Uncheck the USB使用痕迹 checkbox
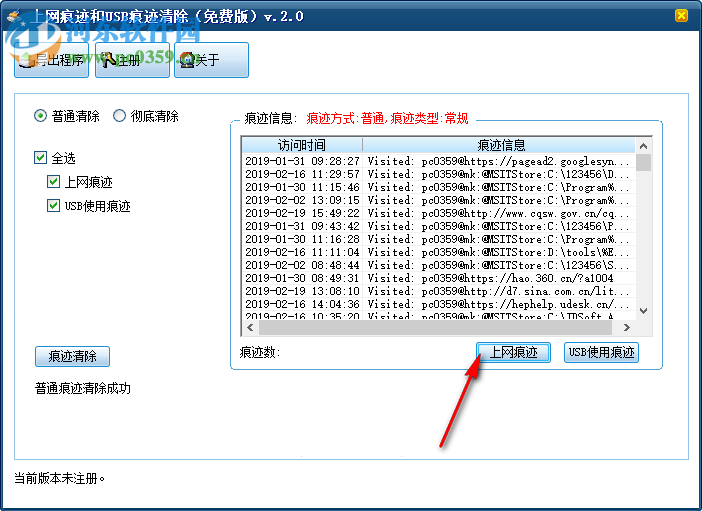 (53, 206)
